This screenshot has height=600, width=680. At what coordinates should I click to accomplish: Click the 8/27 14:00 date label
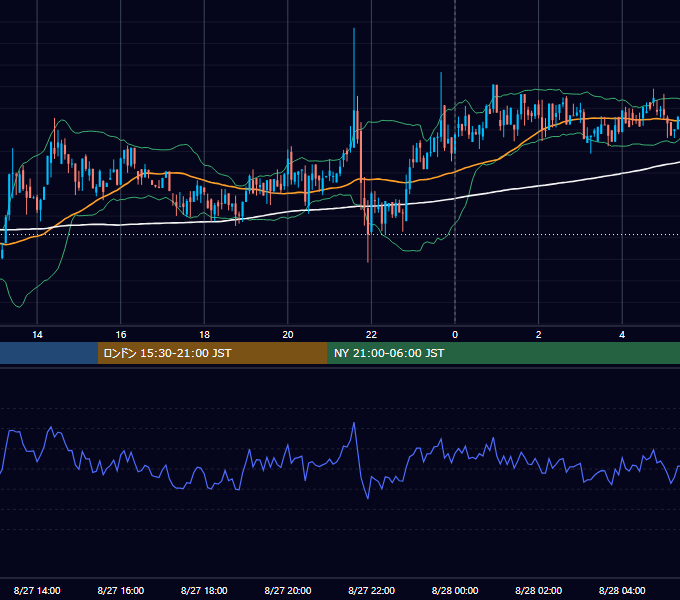pos(37,590)
